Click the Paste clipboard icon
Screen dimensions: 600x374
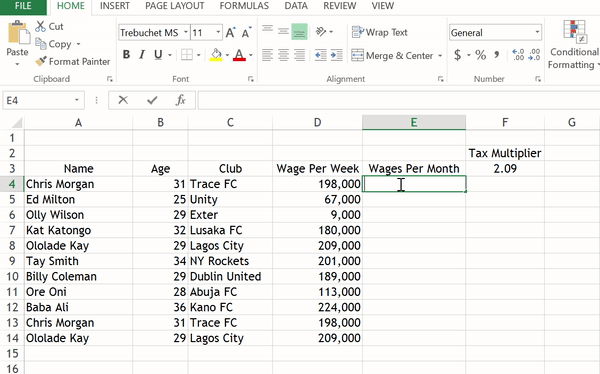[18, 33]
